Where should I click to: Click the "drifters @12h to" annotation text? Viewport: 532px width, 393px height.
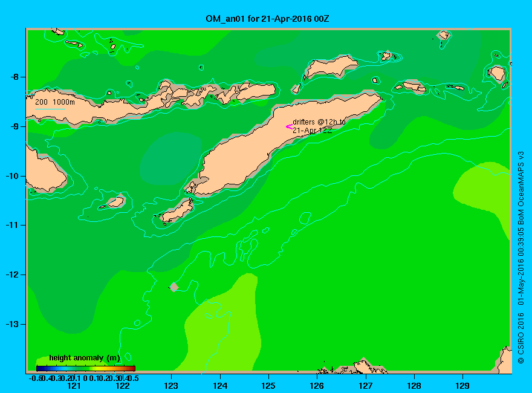pos(319,122)
